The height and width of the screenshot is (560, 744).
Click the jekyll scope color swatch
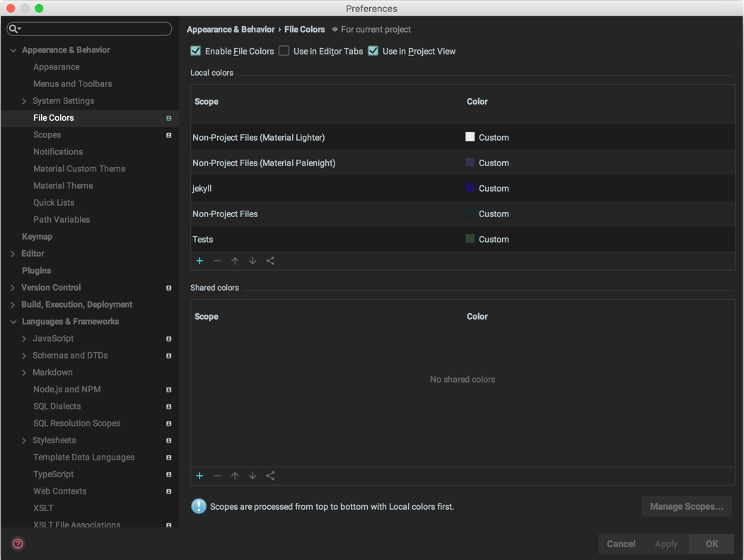[x=470, y=188]
